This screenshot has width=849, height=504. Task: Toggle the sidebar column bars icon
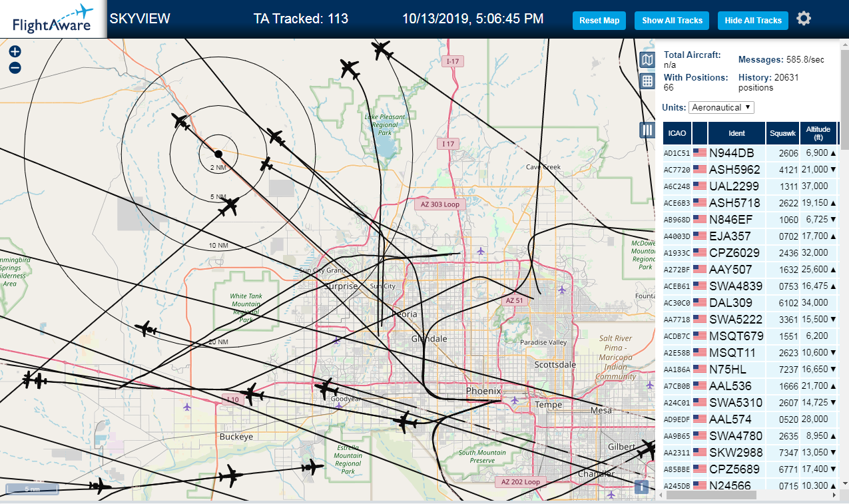pos(647,130)
